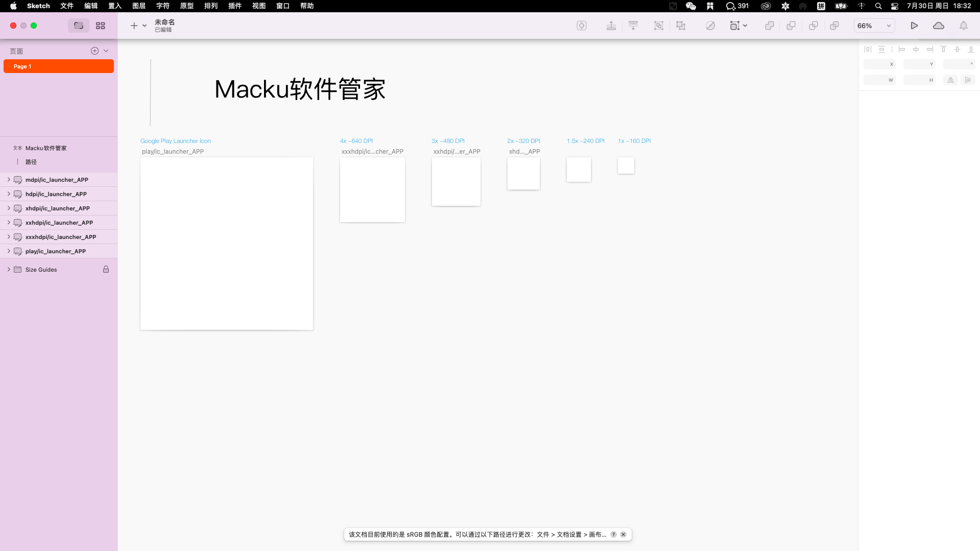Click the distribute vertically icon
Image resolution: width=980 pixels, height=551 pixels.
881,50
